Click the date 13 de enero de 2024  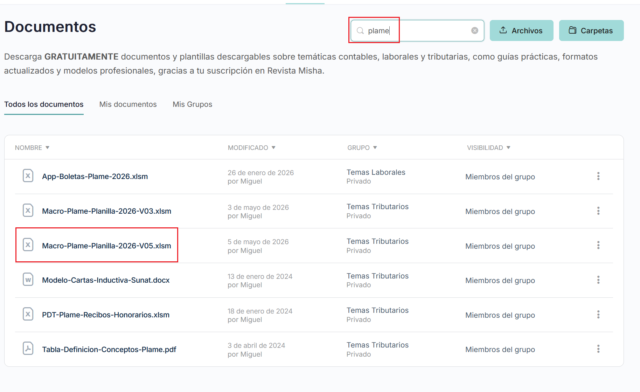point(260,276)
